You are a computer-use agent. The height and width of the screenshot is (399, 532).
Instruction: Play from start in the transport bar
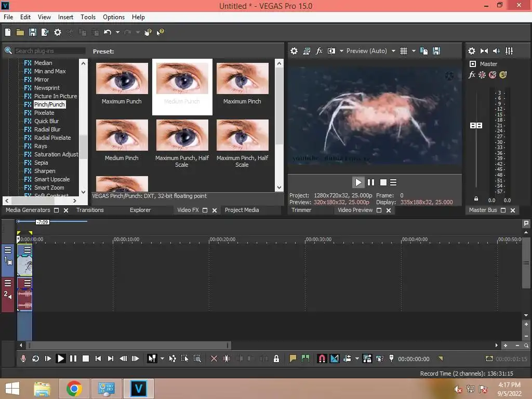[x=48, y=358]
